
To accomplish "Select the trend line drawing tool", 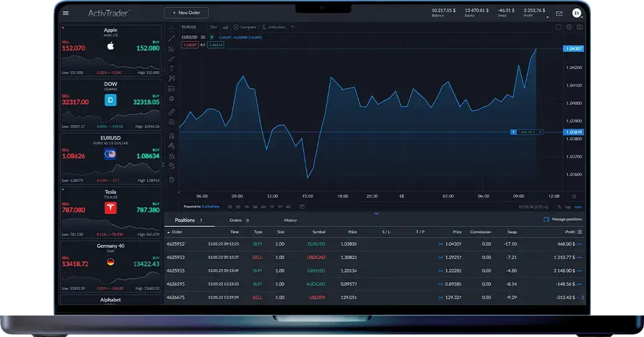I will (172, 38).
